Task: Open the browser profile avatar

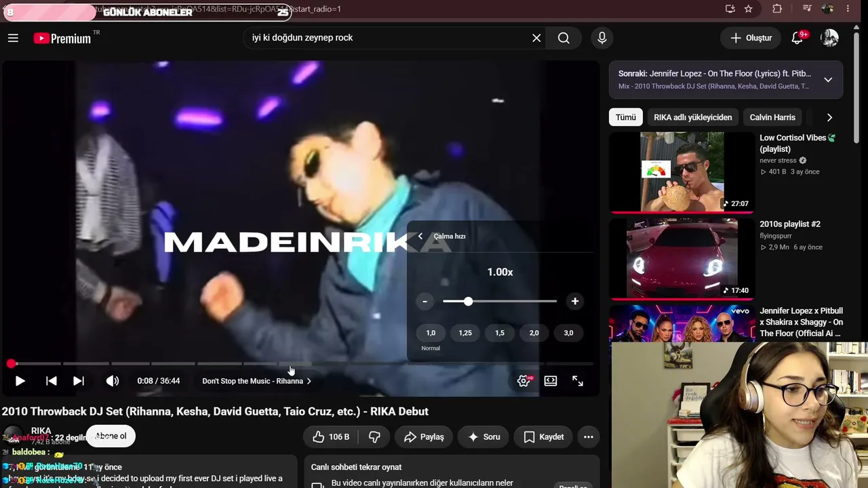Action: 827,9
